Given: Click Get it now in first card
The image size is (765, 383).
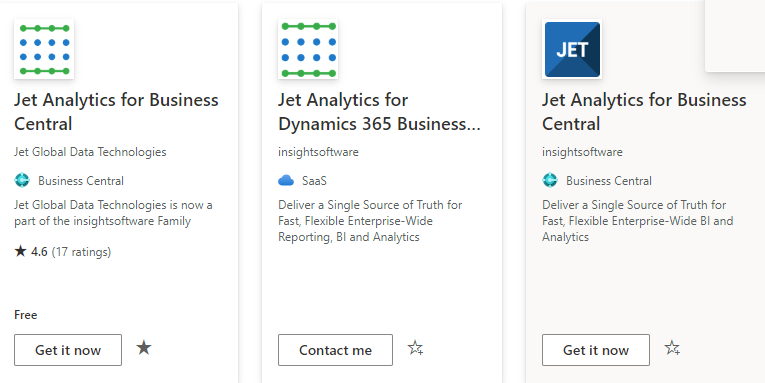Looking at the screenshot, I should point(68,350).
